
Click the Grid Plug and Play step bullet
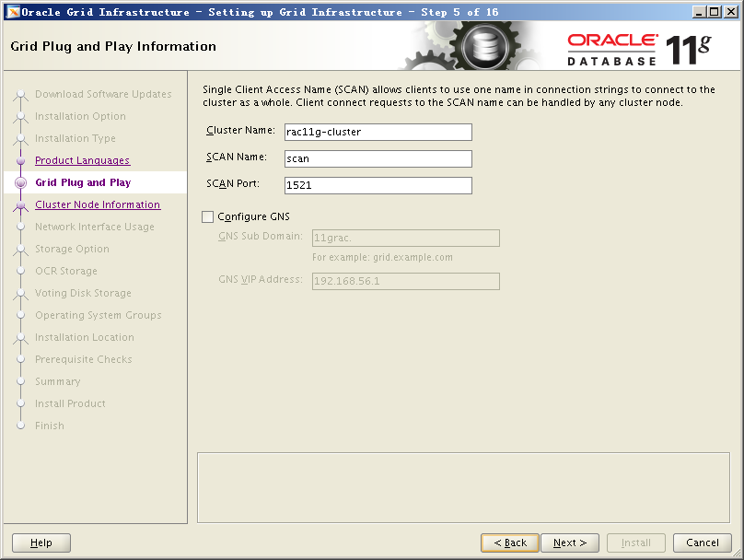point(20,183)
